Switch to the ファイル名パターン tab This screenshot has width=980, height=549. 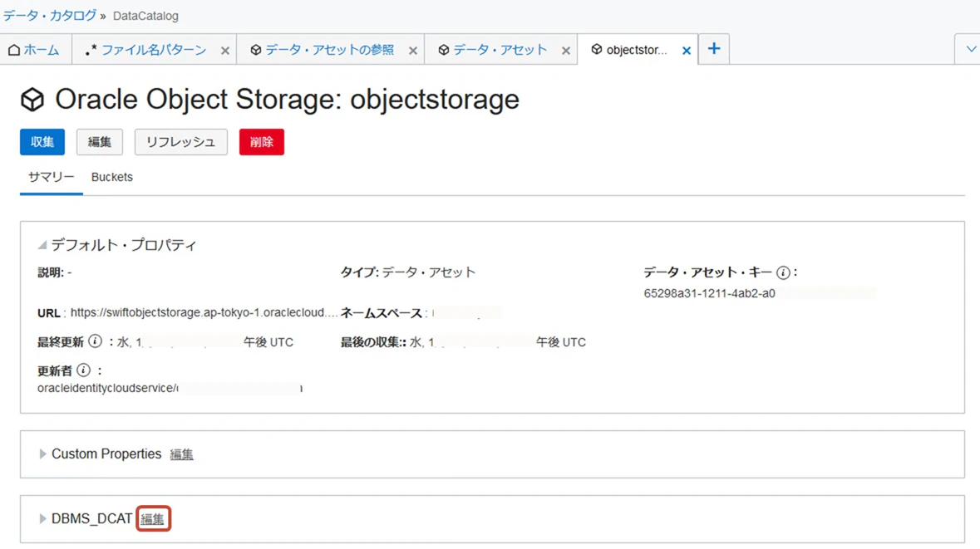click(x=153, y=50)
